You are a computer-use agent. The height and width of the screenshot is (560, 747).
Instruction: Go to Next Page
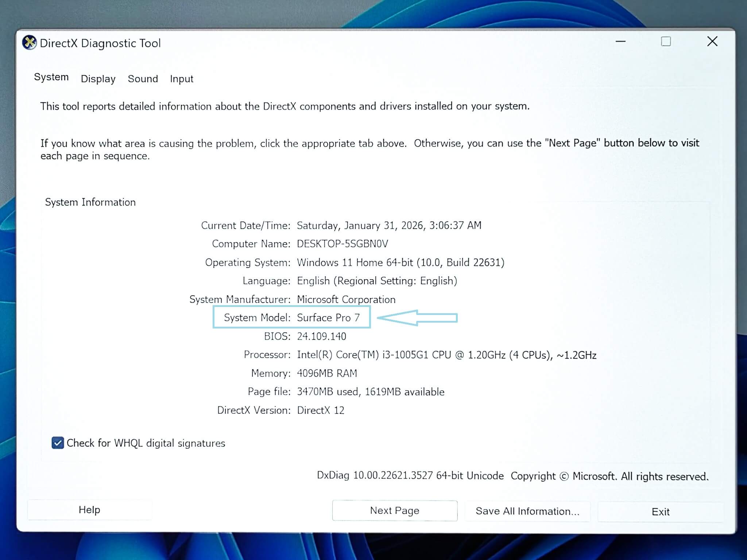pos(395,510)
